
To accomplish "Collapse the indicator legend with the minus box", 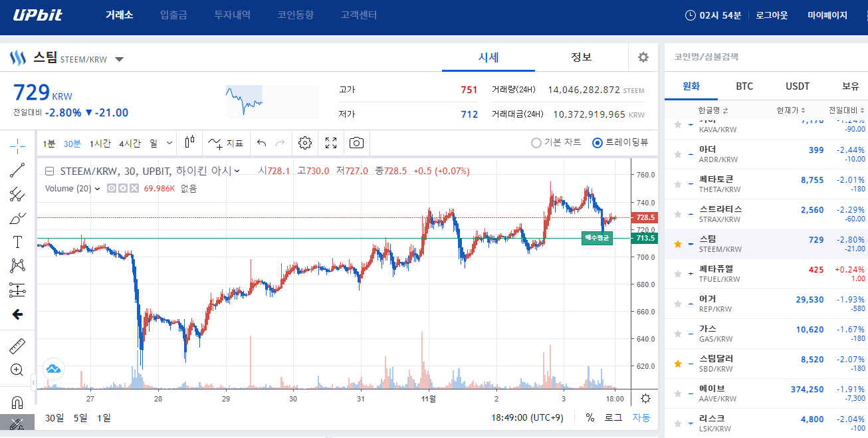I will tap(49, 171).
